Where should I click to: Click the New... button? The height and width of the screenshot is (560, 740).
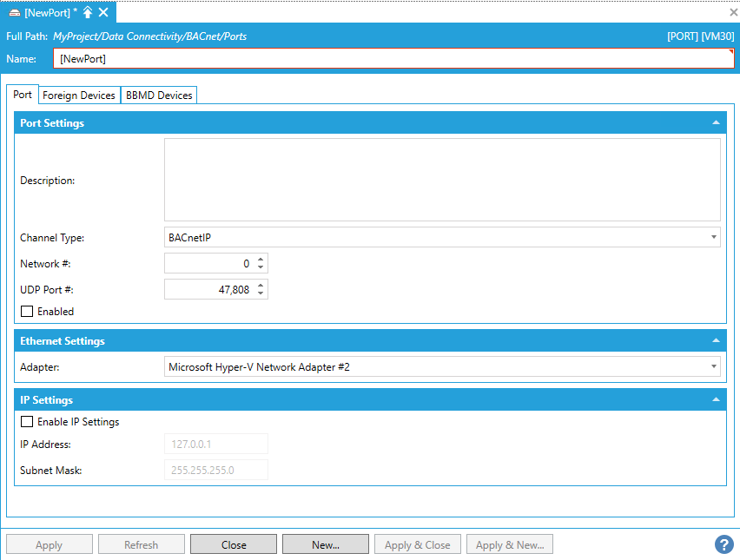[x=326, y=544]
